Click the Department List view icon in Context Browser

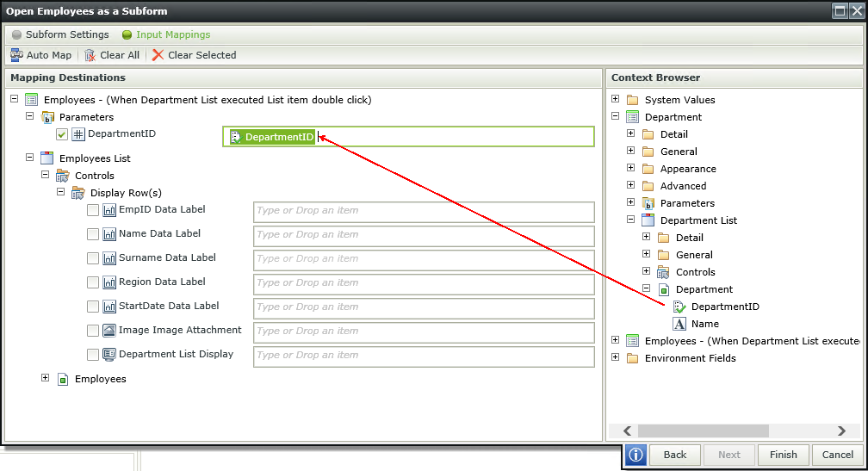coord(648,220)
